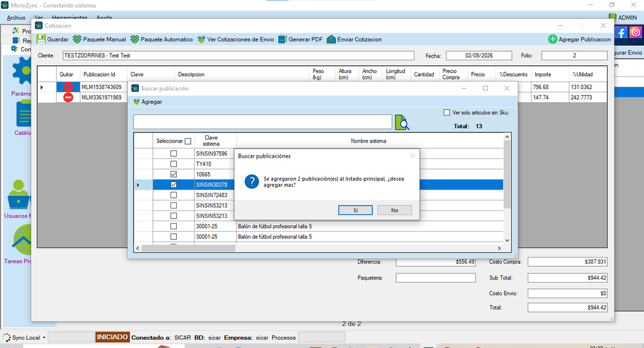The width and height of the screenshot is (644, 348).
Task: Click green plus Agregar Publicacion icon
Action: pyautogui.click(x=552, y=40)
